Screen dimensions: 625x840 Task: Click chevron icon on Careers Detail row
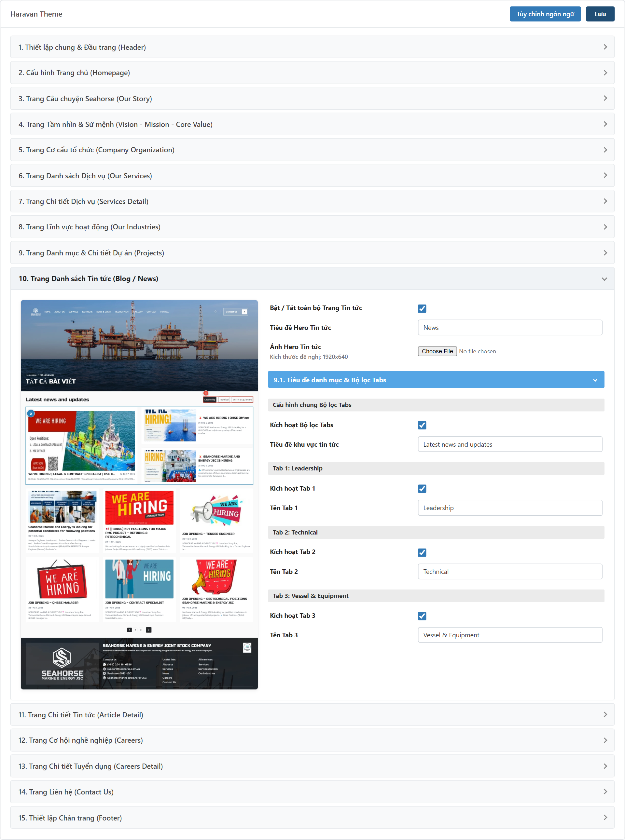point(605,766)
